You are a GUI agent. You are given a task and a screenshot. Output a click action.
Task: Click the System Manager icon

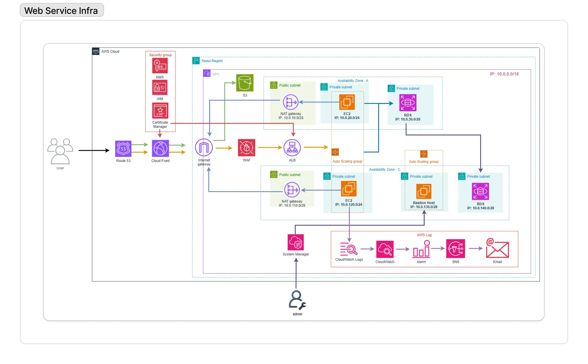coord(296,242)
